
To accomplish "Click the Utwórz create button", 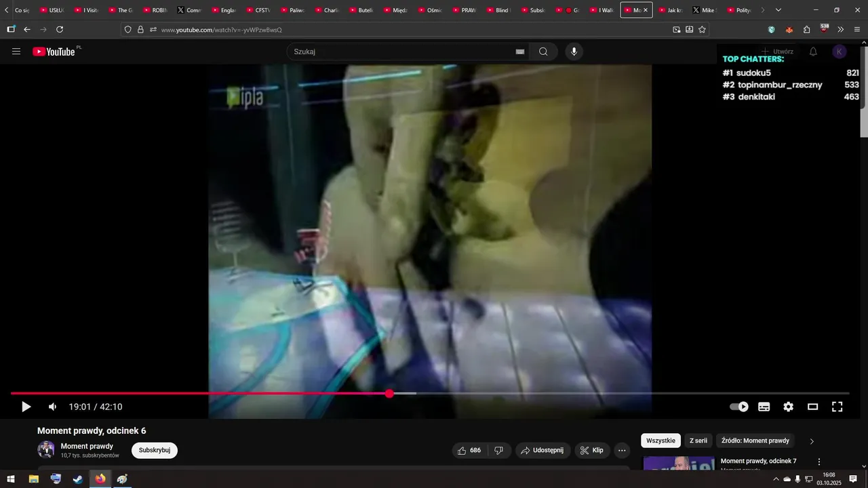I will click(776, 52).
